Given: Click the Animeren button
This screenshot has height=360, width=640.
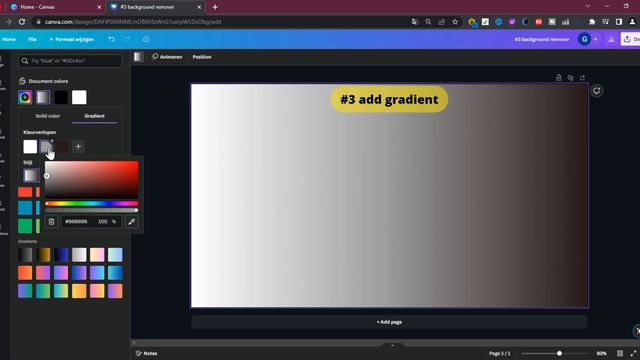Looking at the screenshot, I should [167, 57].
